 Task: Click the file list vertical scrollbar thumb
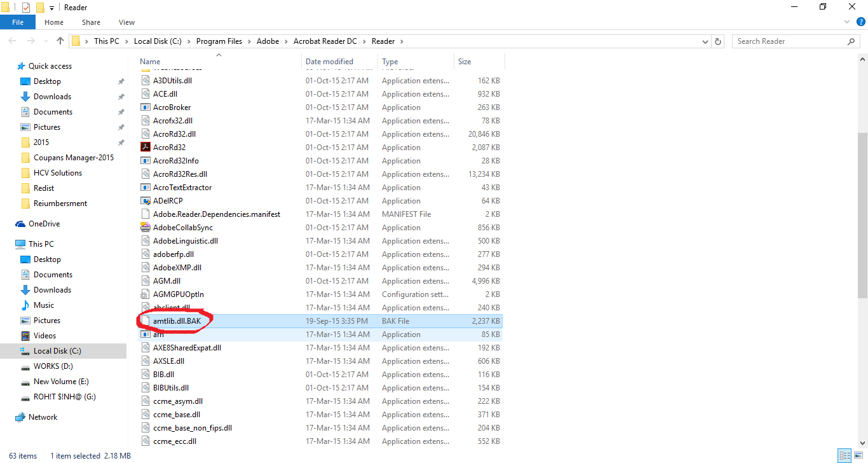pyautogui.click(x=862, y=216)
